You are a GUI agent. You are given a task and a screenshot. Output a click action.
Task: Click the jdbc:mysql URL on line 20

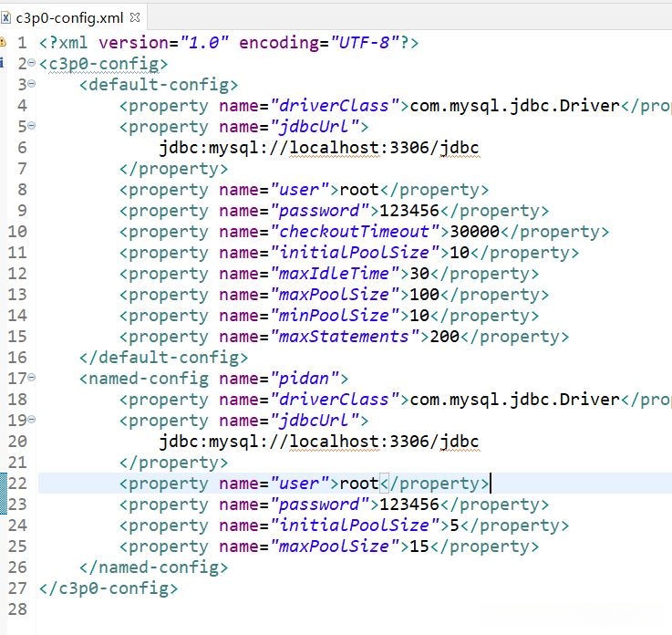point(319,442)
